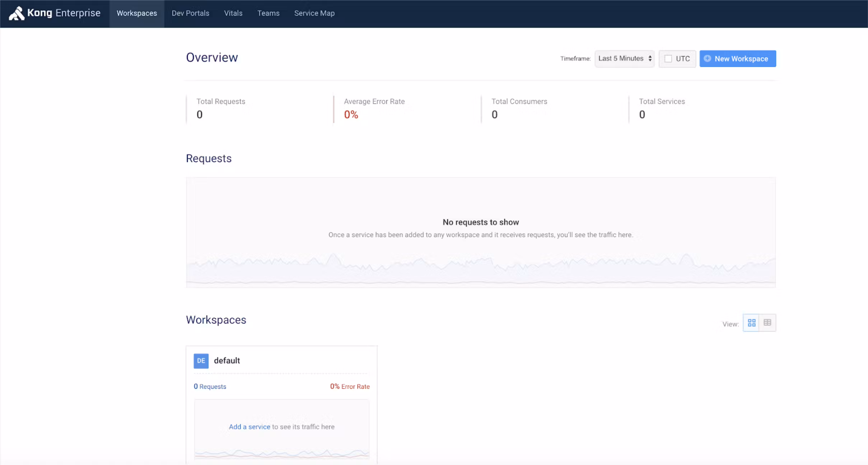Follow the Add a service link
The image size is (868, 465).
click(249, 427)
